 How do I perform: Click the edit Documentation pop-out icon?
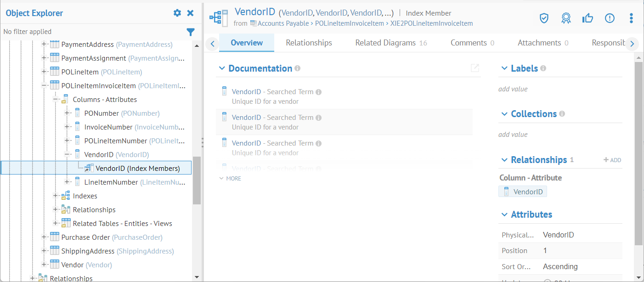475,68
